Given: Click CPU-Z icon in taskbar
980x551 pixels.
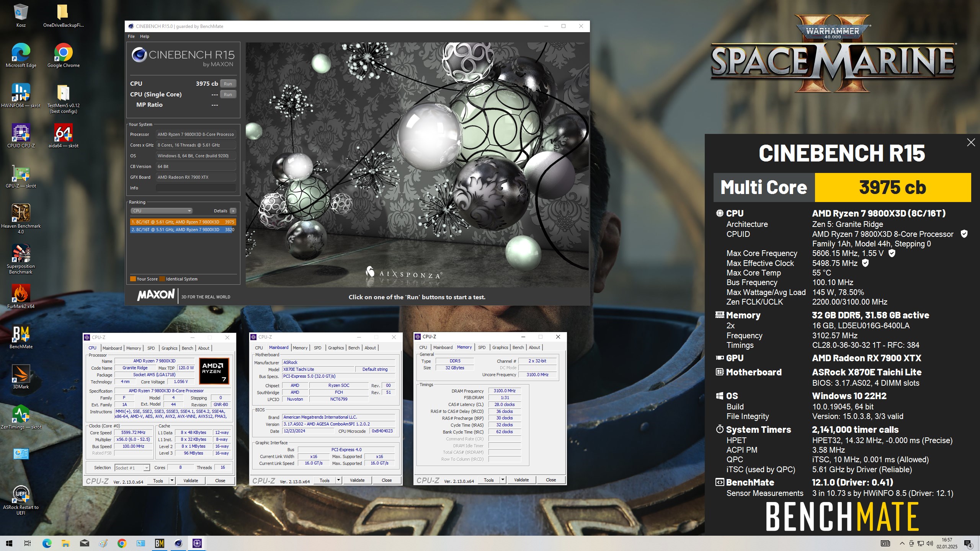Looking at the screenshot, I should 197,543.
